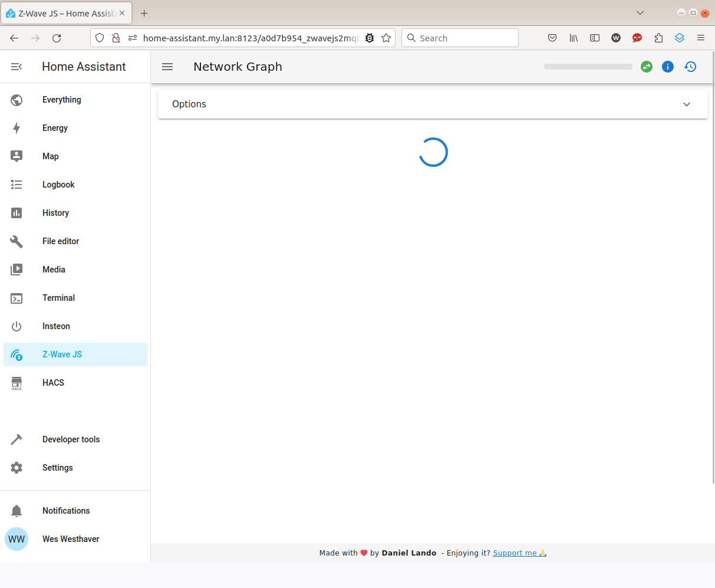This screenshot has width=715, height=588.
Task: Click the HACS store icon
Action: pyautogui.click(x=17, y=383)
